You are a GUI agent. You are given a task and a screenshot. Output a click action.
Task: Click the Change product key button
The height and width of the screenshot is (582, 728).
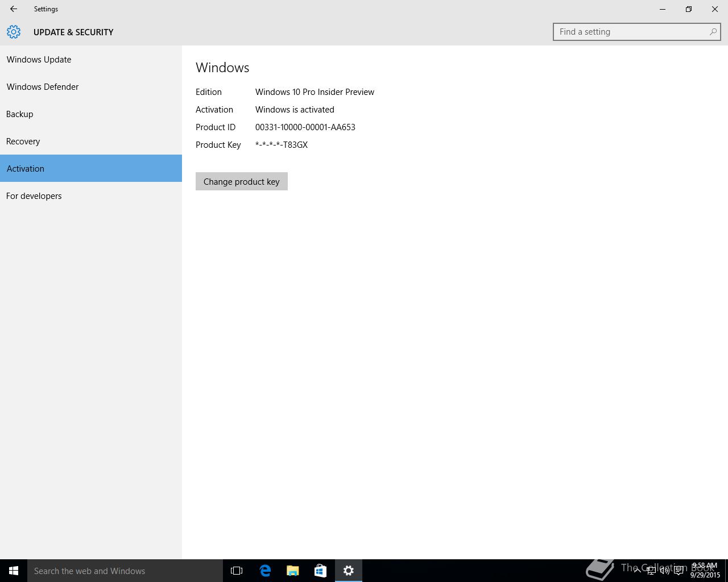tap(242, 181)
